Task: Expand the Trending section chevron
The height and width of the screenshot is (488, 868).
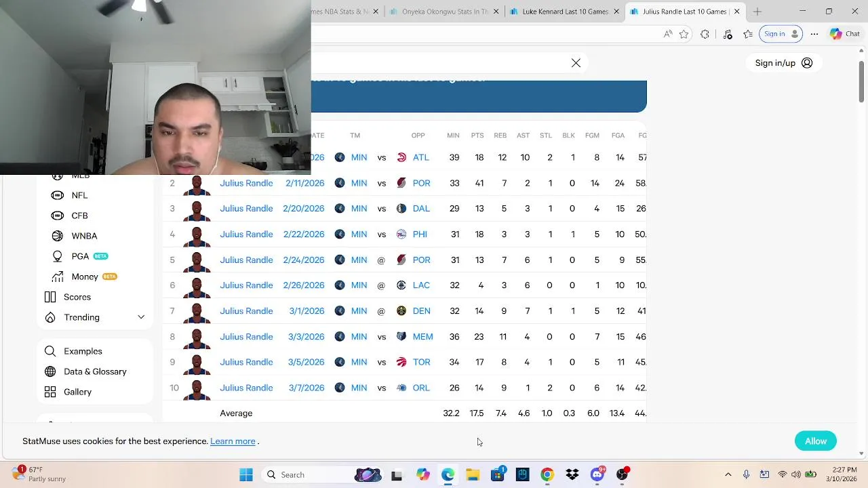Action: click(141, 317)
